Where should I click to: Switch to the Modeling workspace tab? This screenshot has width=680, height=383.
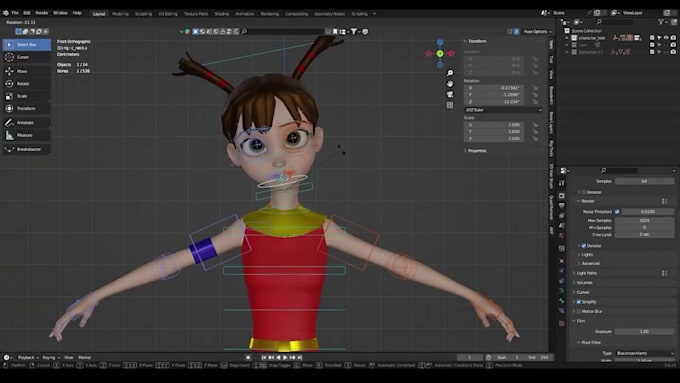(120, 14)
